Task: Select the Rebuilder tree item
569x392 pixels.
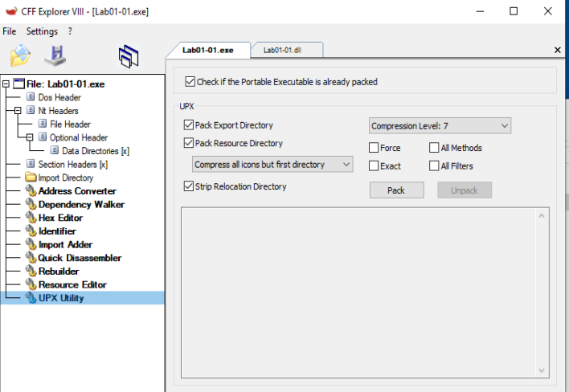Action: click(x=59, y=272)
